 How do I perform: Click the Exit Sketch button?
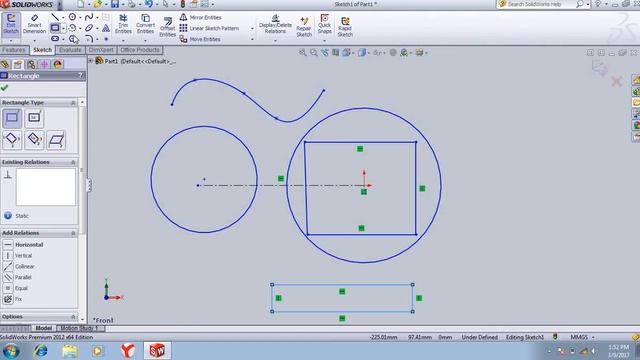tap(11, 24)
